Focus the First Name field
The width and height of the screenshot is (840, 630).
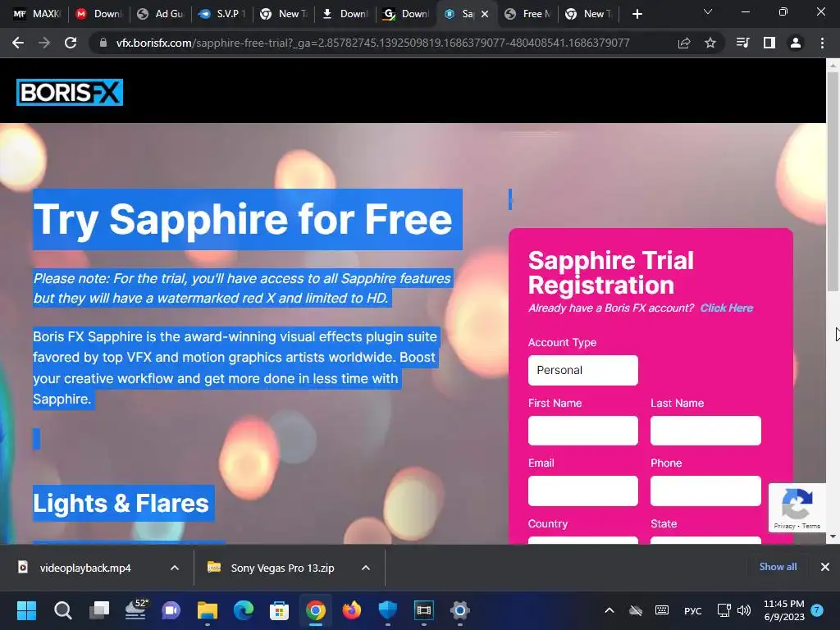click(583, 430)
